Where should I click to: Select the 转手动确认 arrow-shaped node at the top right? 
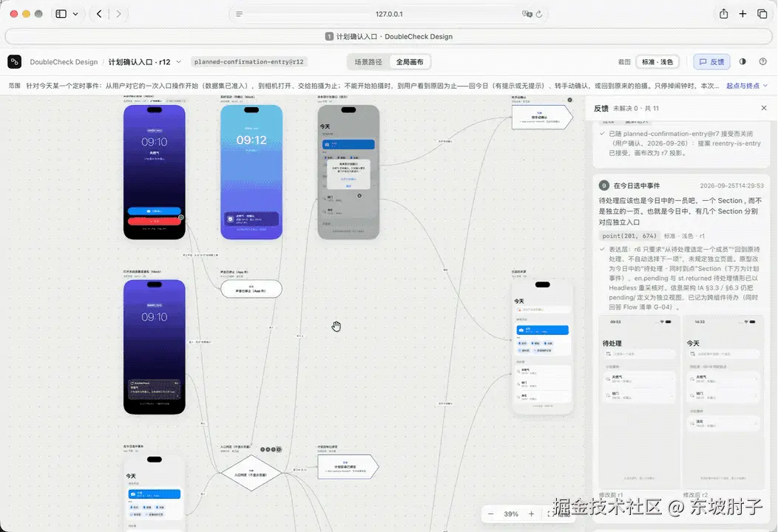tap(542, 117)
